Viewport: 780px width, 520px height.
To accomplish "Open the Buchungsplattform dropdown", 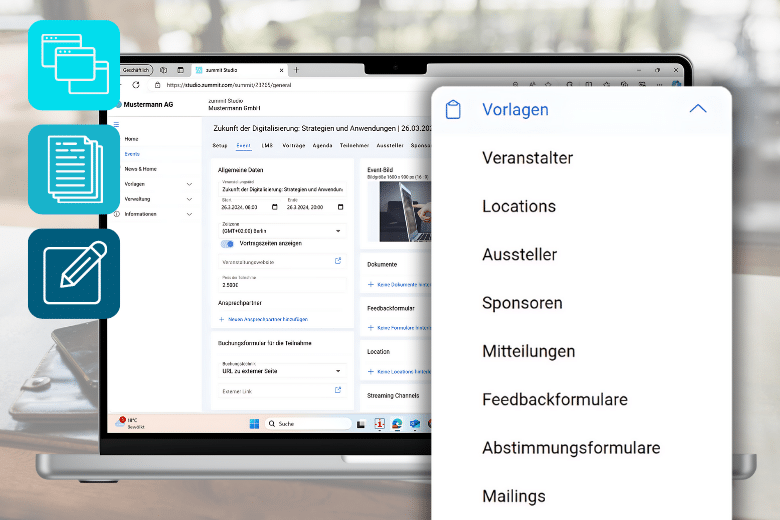I will pyautogui.click(x=338, y=370).
